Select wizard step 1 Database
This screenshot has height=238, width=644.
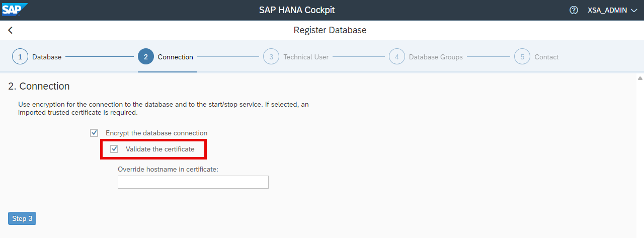tap(37, 57)
